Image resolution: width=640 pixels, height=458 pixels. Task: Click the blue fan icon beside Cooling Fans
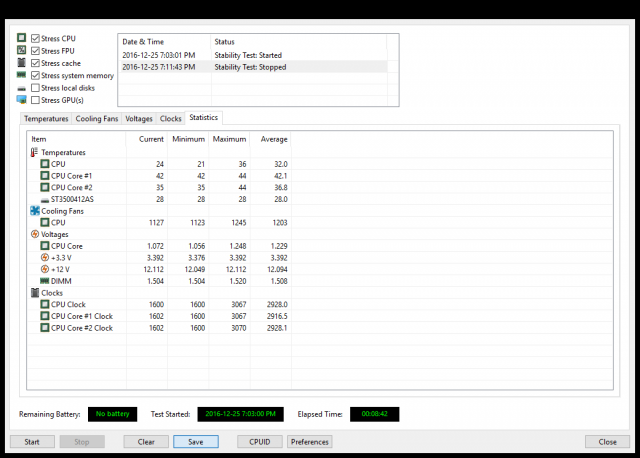[34, 211]
